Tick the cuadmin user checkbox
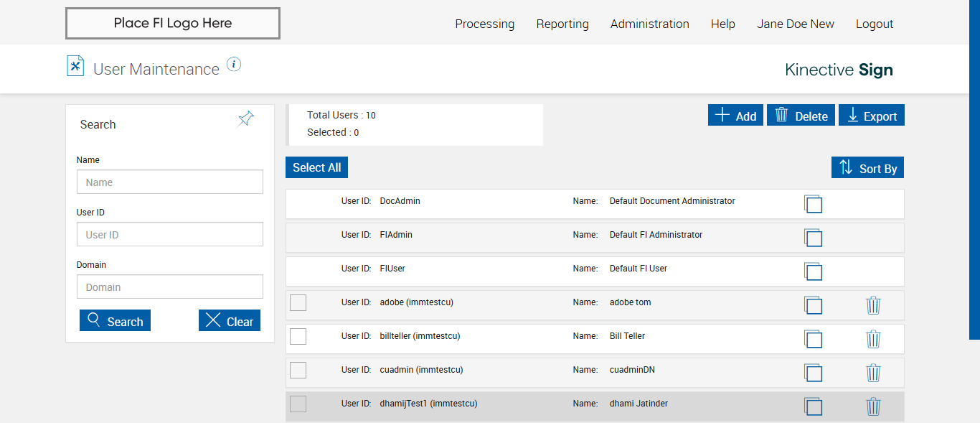The height and width of the screenshot is (423, 980). click(x=298, y=370)
